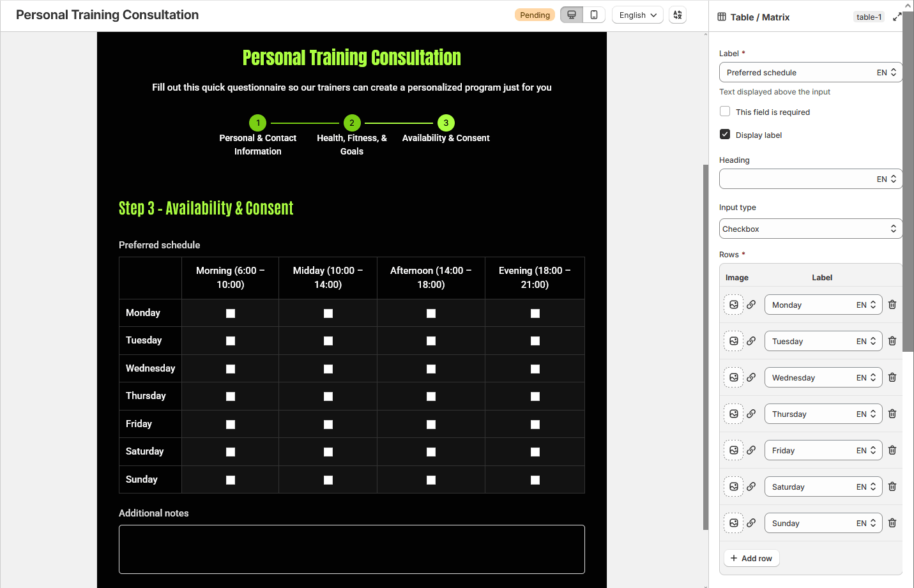Choose image for Tuesday row

click(734, 341)
